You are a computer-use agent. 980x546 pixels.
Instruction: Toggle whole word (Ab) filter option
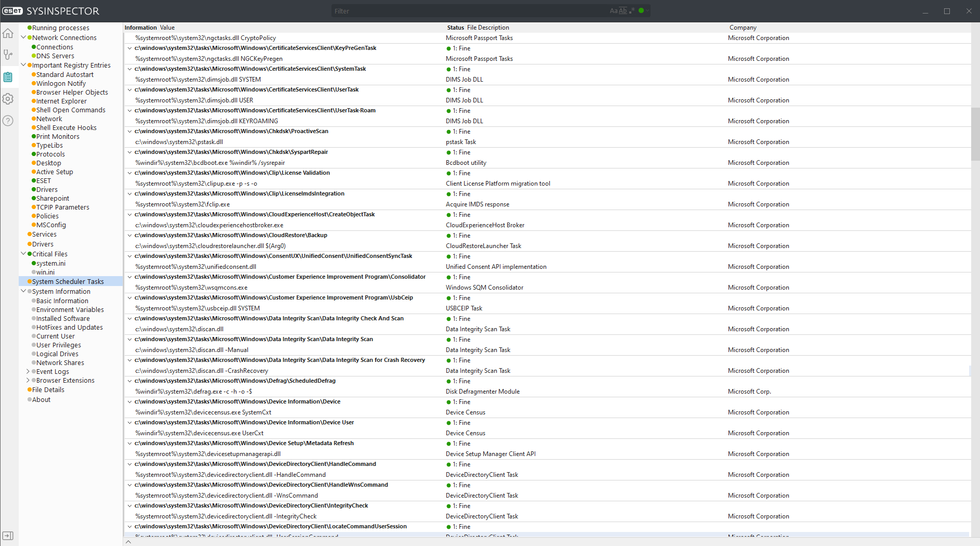point(623,11)
